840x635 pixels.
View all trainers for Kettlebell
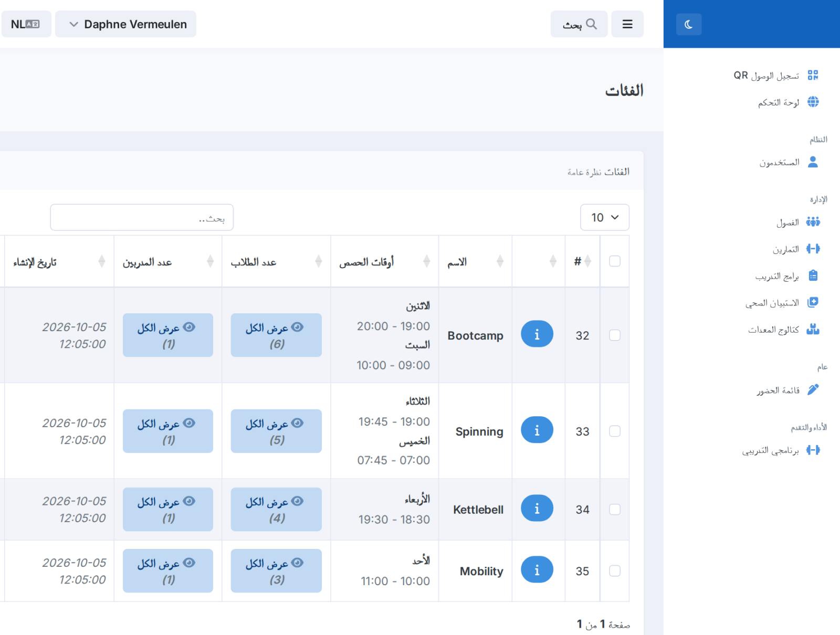(x=168, y=509)
